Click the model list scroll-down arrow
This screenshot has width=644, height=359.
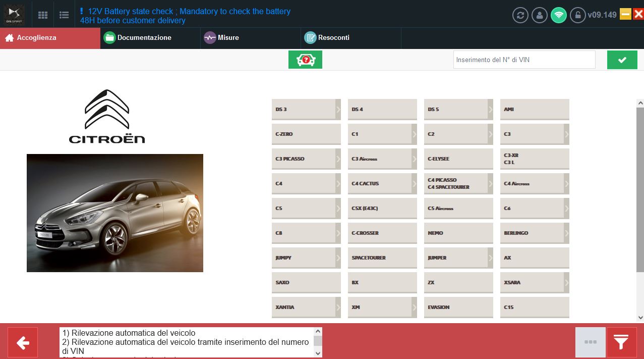[x=640, y=318]
